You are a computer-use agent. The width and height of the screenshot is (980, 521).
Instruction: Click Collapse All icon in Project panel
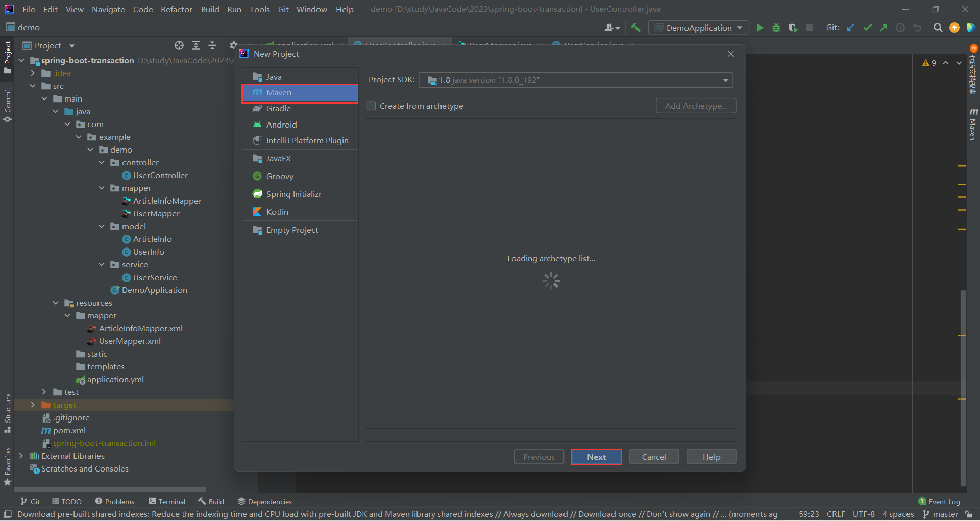[x=212, y=45]
